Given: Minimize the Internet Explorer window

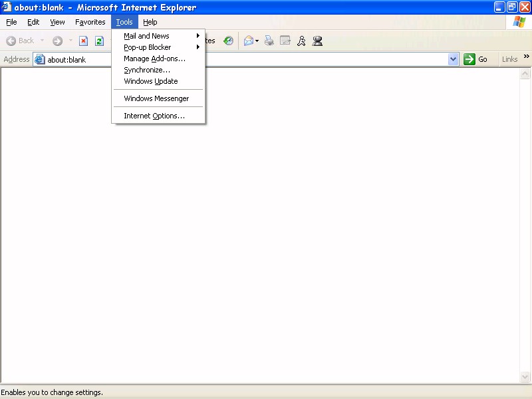Looking at the screenshot, I should [x=499, y=7].
